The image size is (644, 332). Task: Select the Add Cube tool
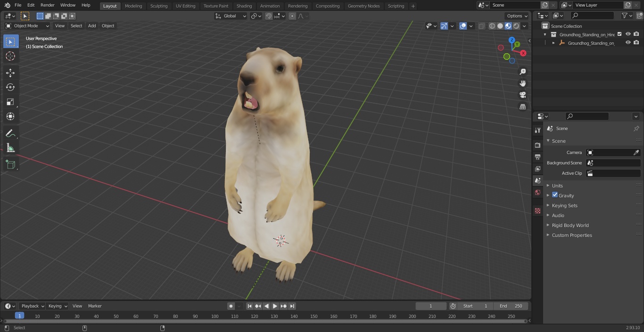[x=10, y=164]
